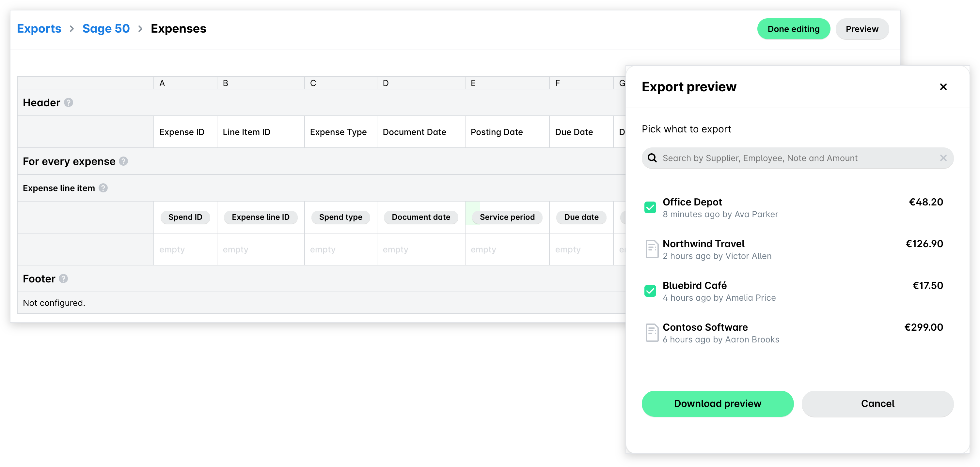Select the Northwind Travel document icon
This screenshot has width=980, height=467.
(x=652, y=249)
